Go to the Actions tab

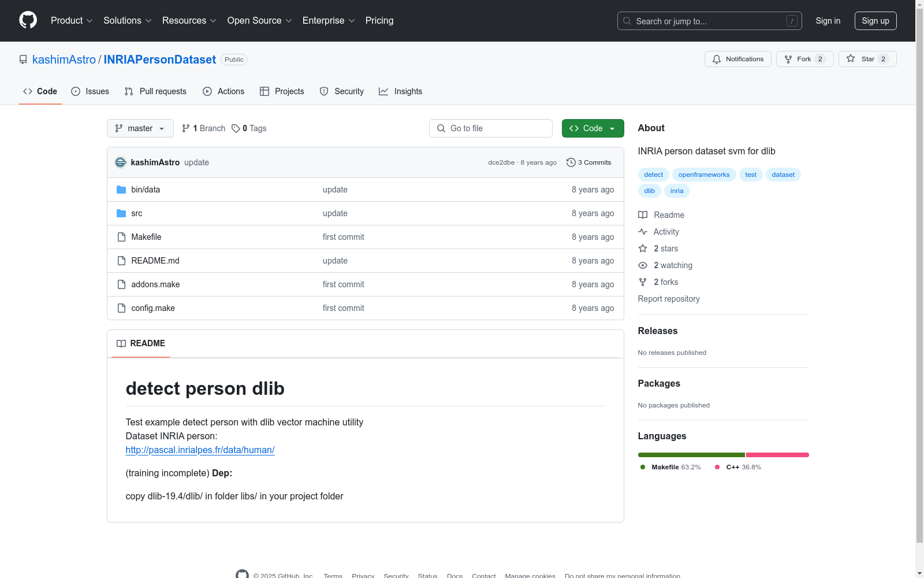point(223,91)
